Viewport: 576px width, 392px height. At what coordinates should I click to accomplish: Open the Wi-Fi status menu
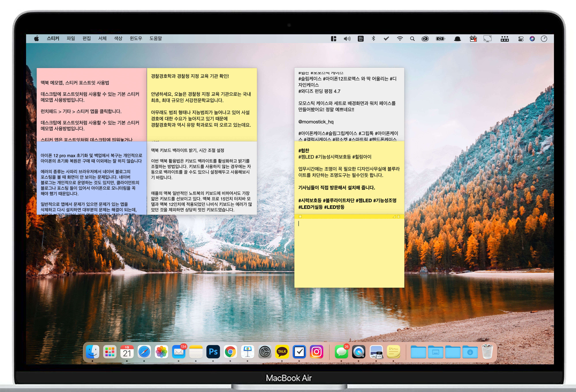(400, 39)
